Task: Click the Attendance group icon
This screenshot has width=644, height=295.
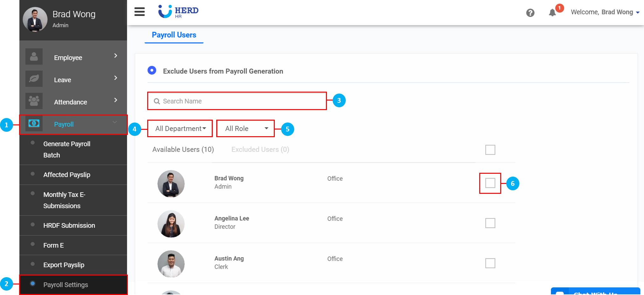Action: tap(34, 101)
